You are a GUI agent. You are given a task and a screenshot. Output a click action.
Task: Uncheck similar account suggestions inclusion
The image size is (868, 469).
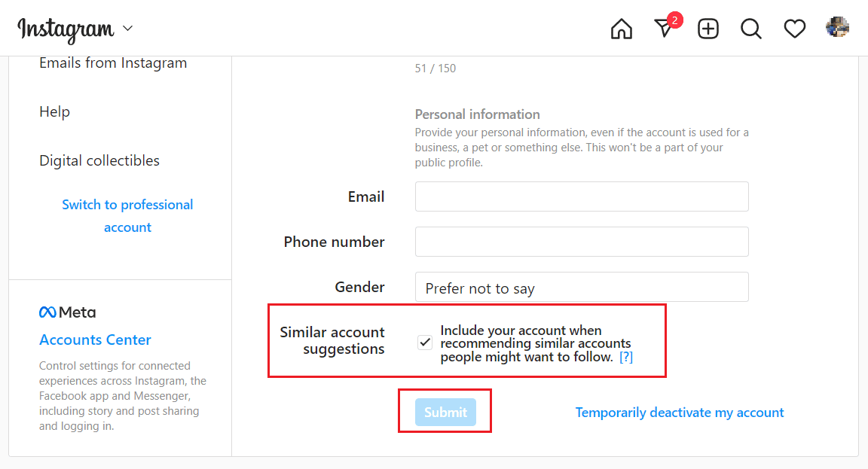[425, 342]
